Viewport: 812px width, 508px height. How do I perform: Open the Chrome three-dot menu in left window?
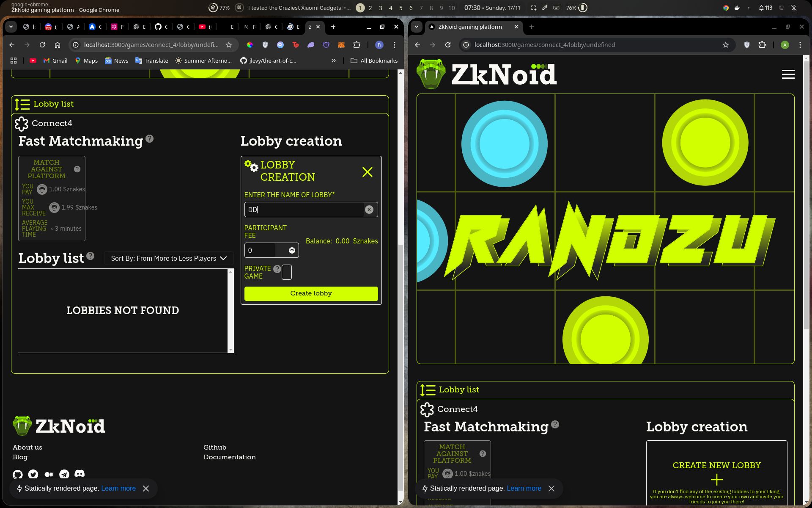395,45
